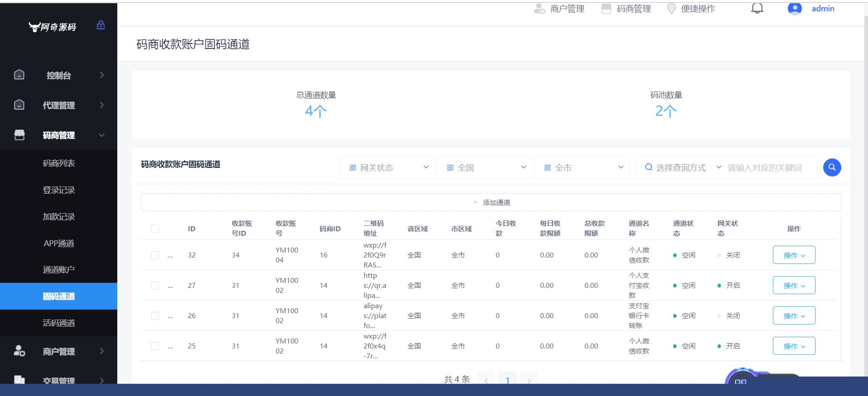This screenshot has height=396, width=868.
Task: Click the 控制台 sidebar icon
Action: coord(19,75)
